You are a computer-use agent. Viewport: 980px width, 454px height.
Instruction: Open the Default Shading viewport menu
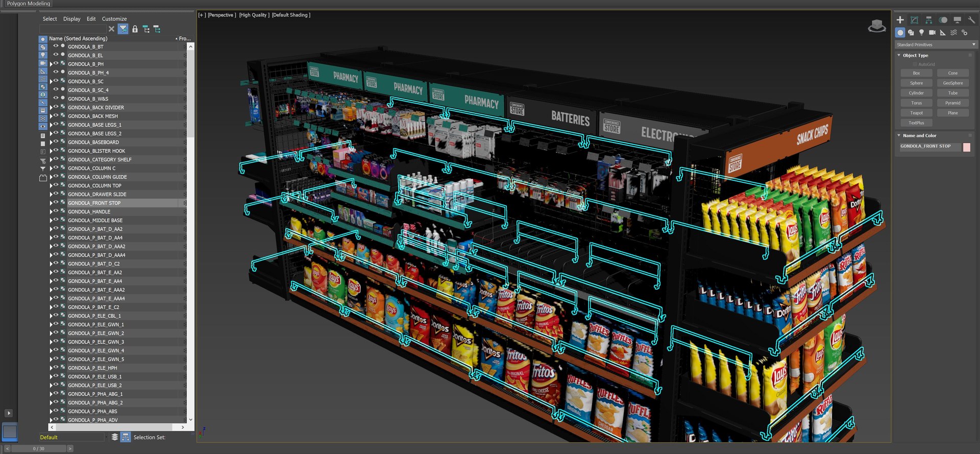(x=291, y=15)
